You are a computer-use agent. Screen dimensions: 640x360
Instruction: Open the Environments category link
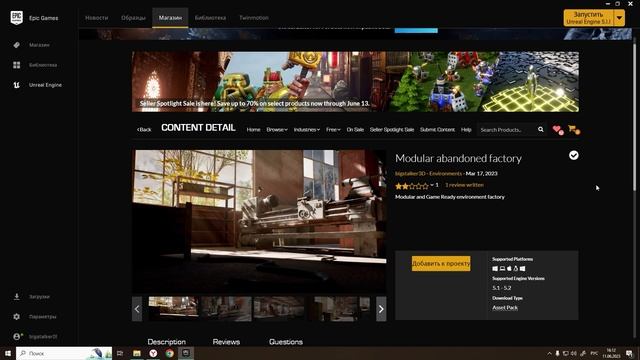(445, 173)
